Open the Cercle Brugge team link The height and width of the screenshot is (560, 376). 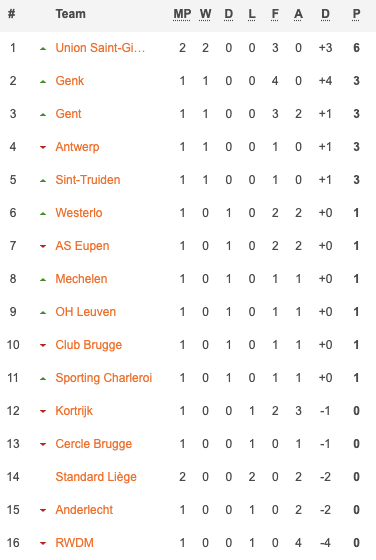pos(94,444)
